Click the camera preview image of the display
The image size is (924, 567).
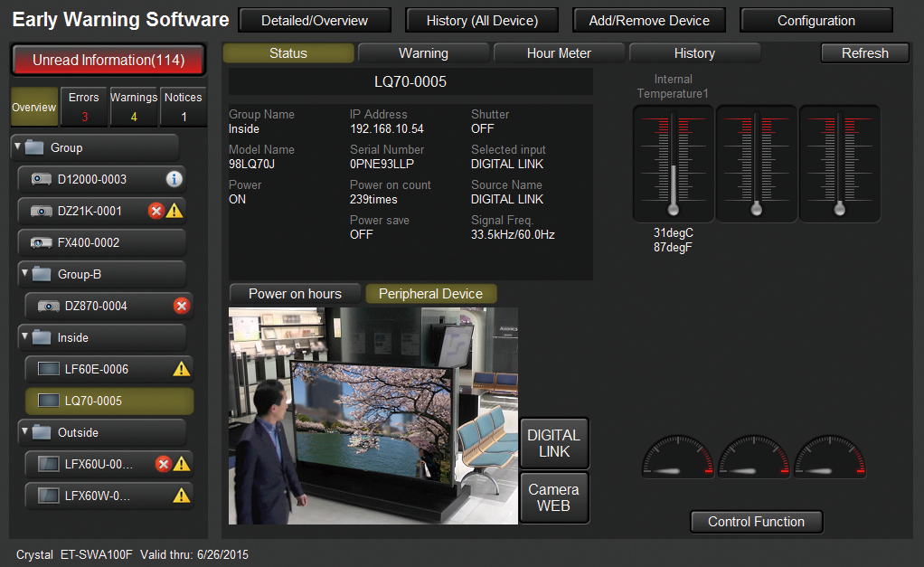[x=372, y=416]
